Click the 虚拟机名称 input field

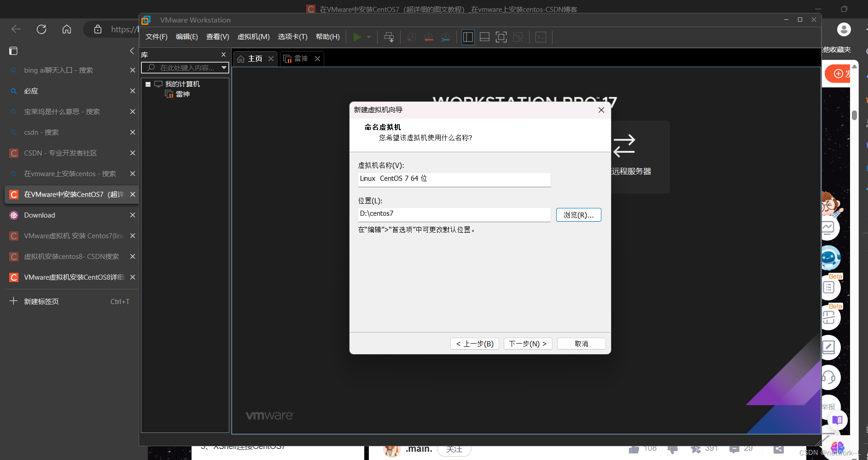click(x=454, y=179)
